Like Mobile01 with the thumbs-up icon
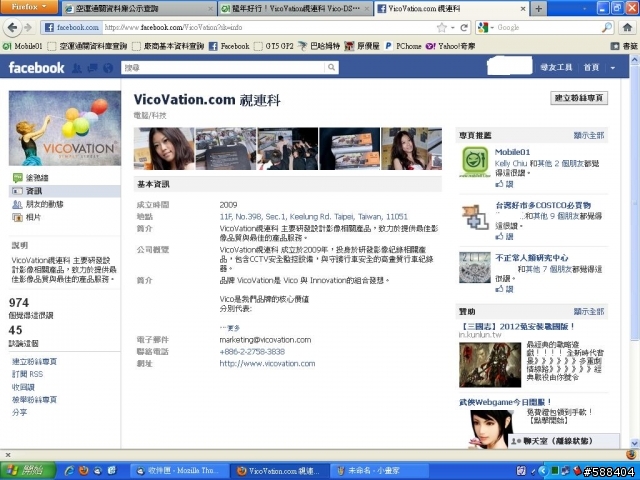 click(499, 184)
